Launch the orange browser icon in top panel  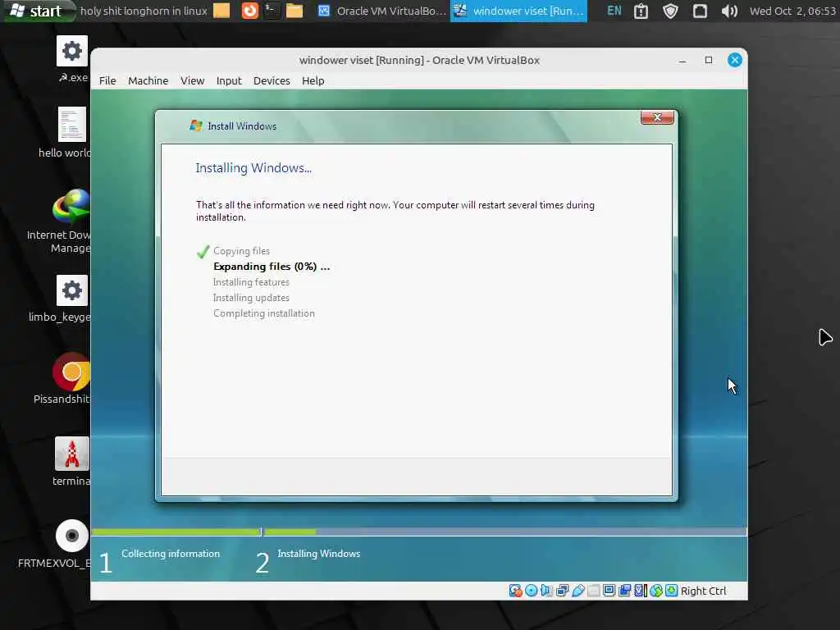(x=249, y=11)
